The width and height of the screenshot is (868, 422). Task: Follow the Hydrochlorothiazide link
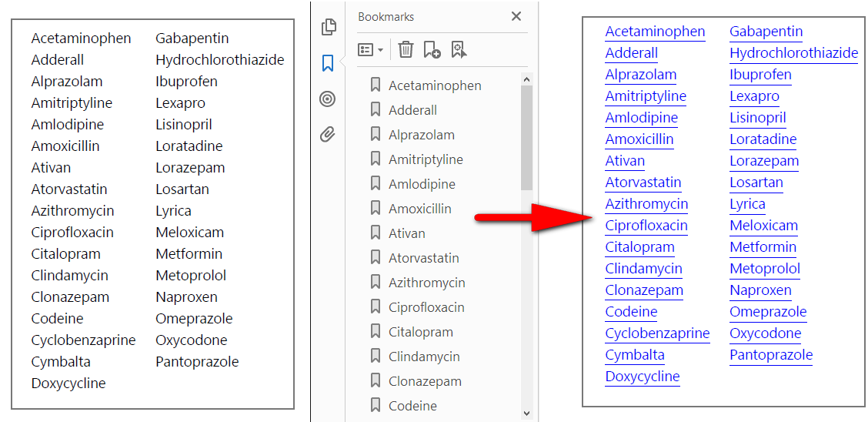[793, 53]
